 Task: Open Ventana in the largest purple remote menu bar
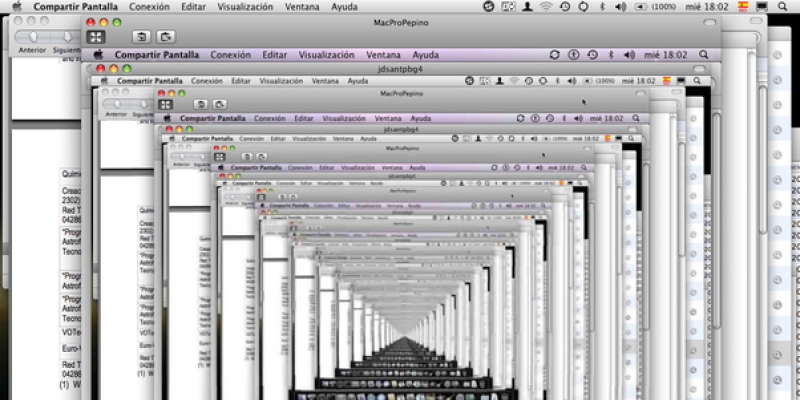click(383, 55)
